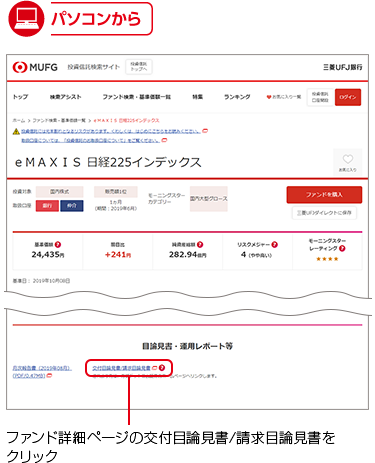Open the favorites list with the heart icon in the nav bar

tap(284, 97)
